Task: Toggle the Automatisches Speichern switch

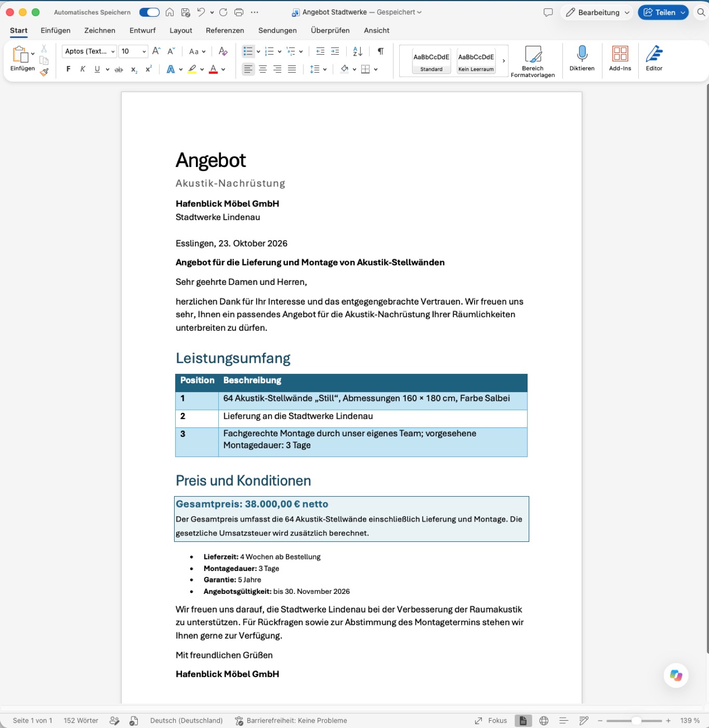Action: pos(149,12)
